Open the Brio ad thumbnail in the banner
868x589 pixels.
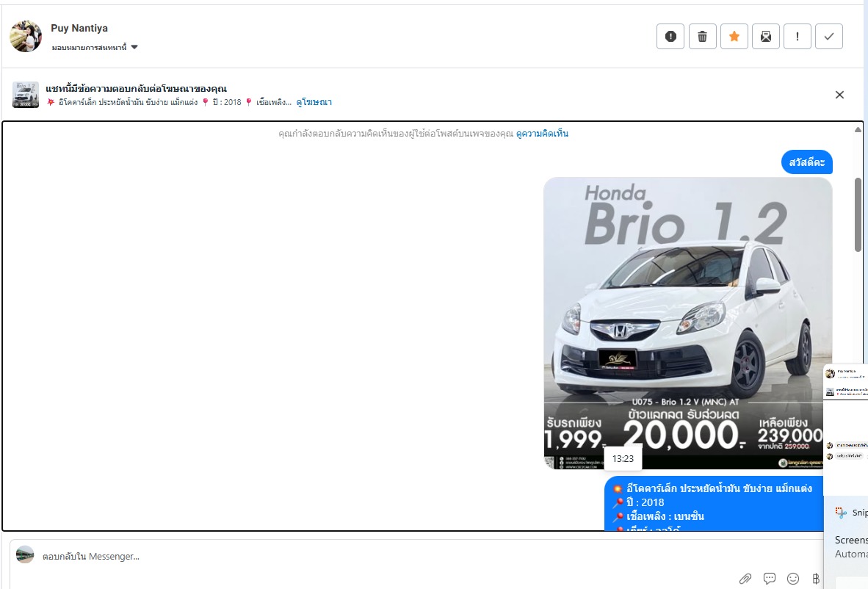[26, 95]
